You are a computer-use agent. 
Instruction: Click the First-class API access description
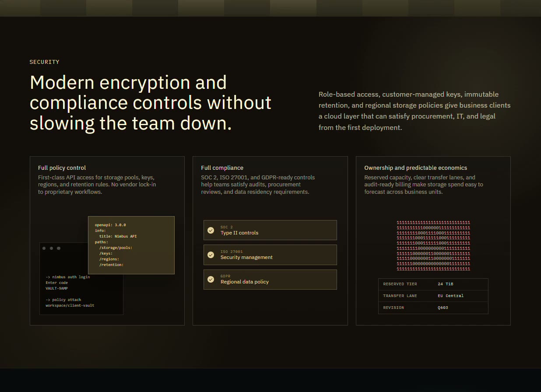(x=97, y=185)
